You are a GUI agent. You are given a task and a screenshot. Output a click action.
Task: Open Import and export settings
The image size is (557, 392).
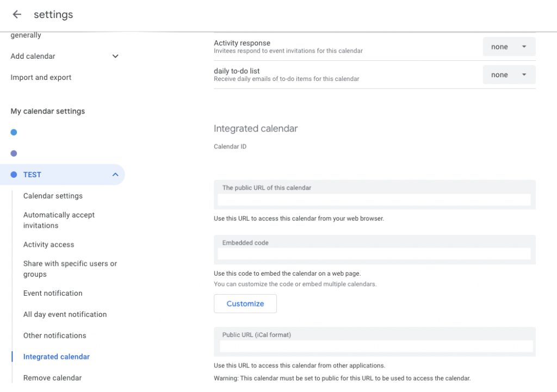point(41,77)
